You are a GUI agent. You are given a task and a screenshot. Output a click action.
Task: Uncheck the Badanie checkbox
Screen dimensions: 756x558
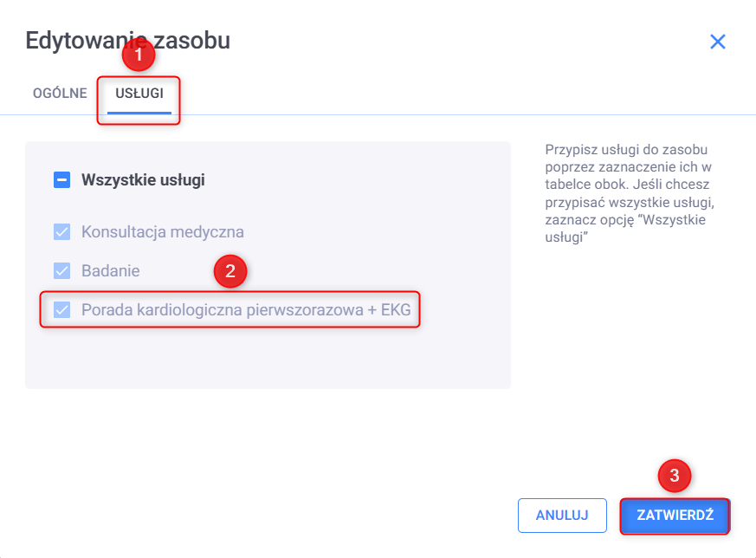[62, 271]
